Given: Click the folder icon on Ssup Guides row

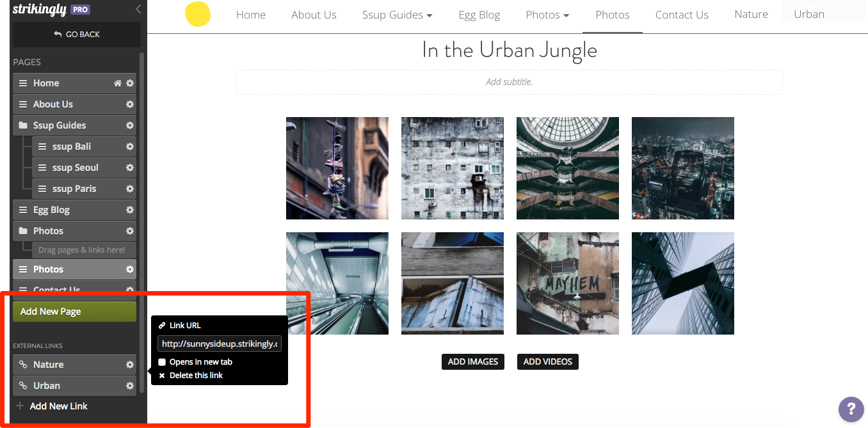Looking at the screenshot, I should tap(23, 125).
